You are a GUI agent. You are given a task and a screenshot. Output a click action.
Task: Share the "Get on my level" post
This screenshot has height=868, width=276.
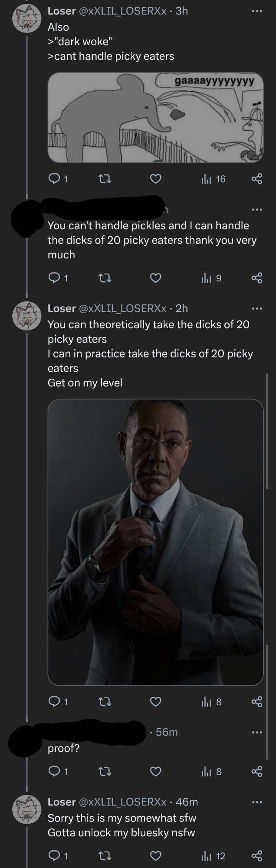click(x=257, y=701)
